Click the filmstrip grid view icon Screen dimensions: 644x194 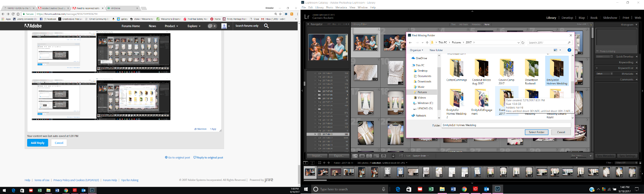[320, 163]
